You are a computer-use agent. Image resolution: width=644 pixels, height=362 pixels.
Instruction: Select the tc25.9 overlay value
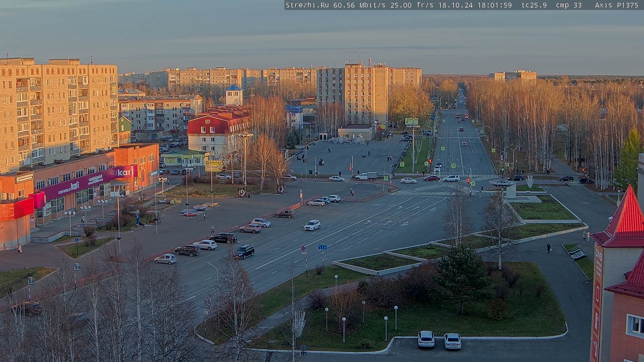click(x=534, y=5)
